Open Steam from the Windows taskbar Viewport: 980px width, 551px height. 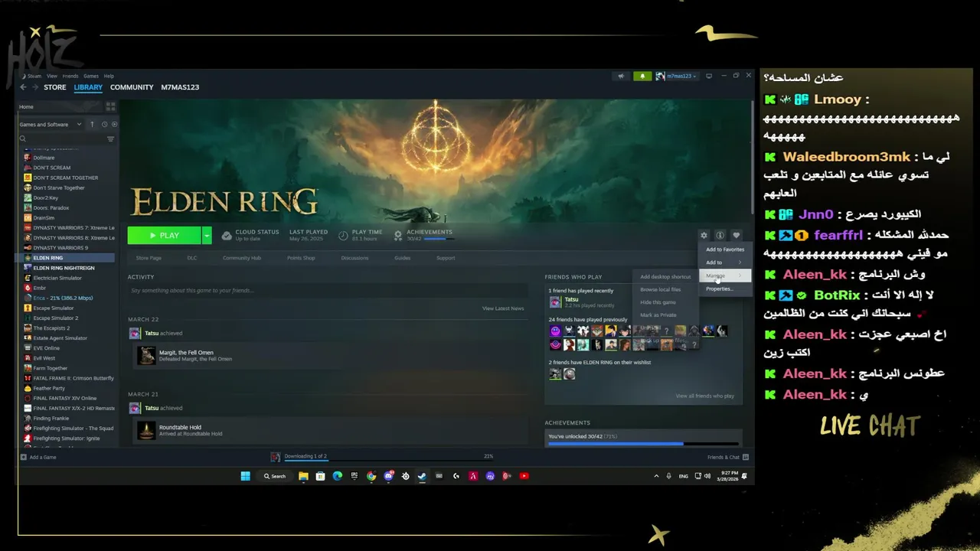[x=422, y=476]
